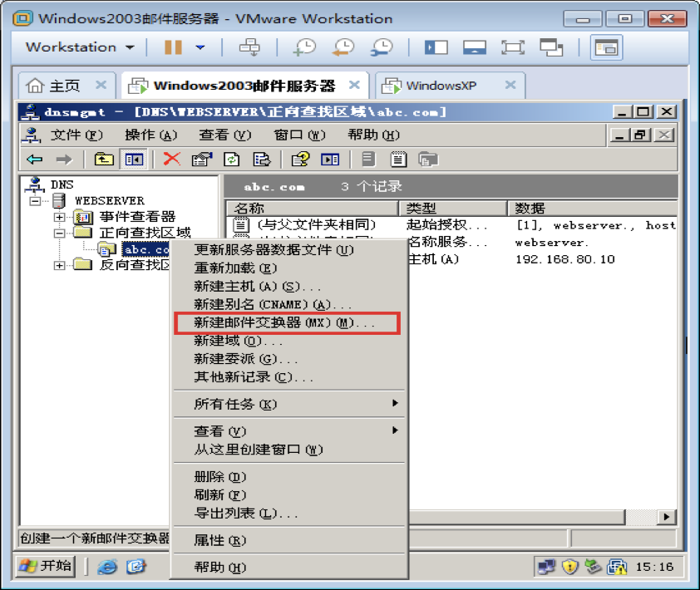Click the Help toolbar icon
The height and width of the screenshot is (590, 700).
pos(300,159)
